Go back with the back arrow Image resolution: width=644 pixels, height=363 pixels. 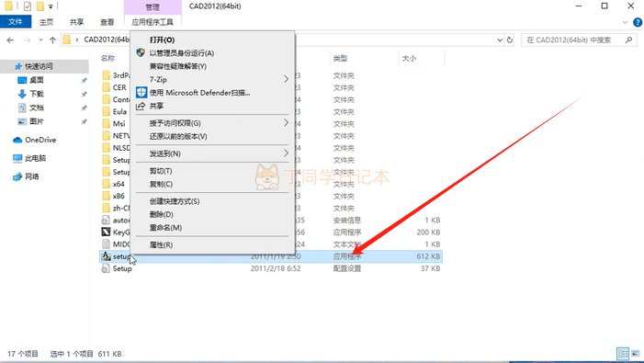[x=10, y=40]
